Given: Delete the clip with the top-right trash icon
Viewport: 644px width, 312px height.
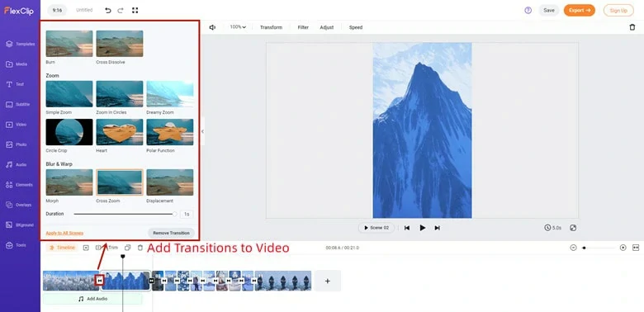Looking at the screenshot, I should tap(632, 27).
